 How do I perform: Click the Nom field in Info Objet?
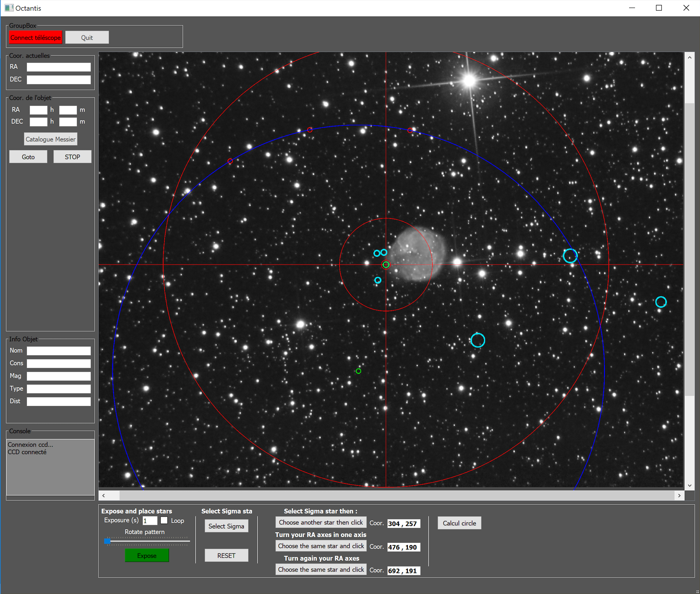click(x=59, y=351)
